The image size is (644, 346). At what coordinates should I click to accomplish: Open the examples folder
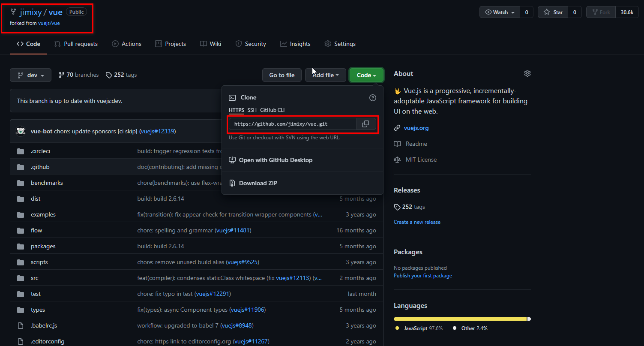43,214
